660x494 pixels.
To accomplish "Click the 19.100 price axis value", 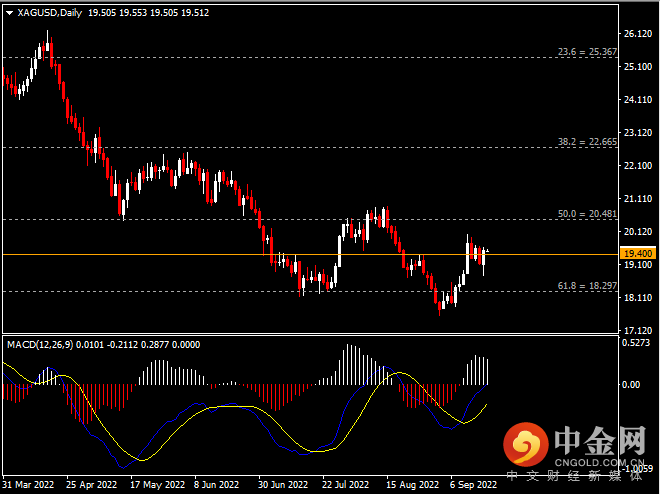I will (638, 264).
